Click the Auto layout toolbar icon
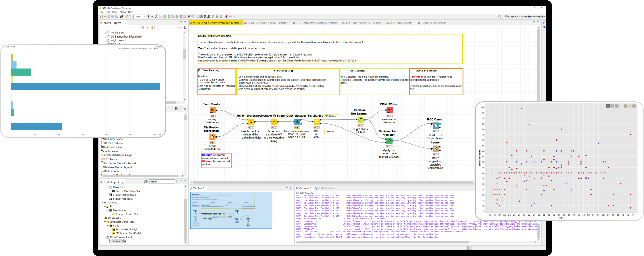 point(156,17)
